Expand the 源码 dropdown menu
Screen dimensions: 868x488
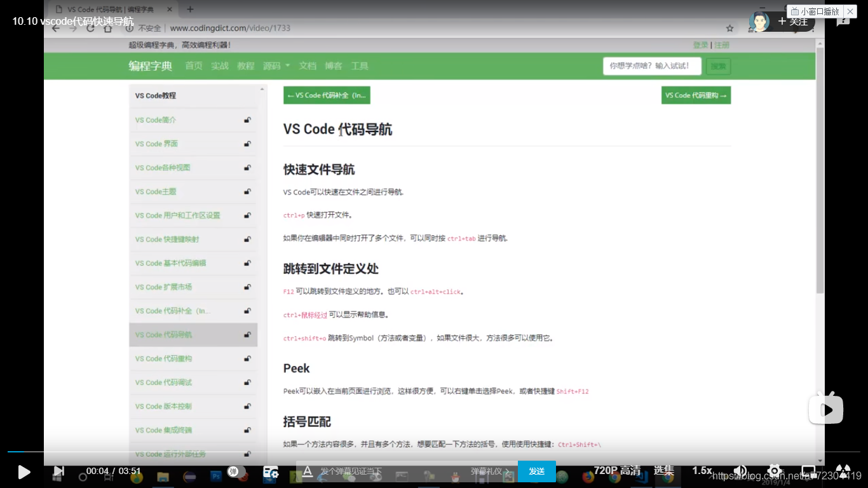[276, 66]
